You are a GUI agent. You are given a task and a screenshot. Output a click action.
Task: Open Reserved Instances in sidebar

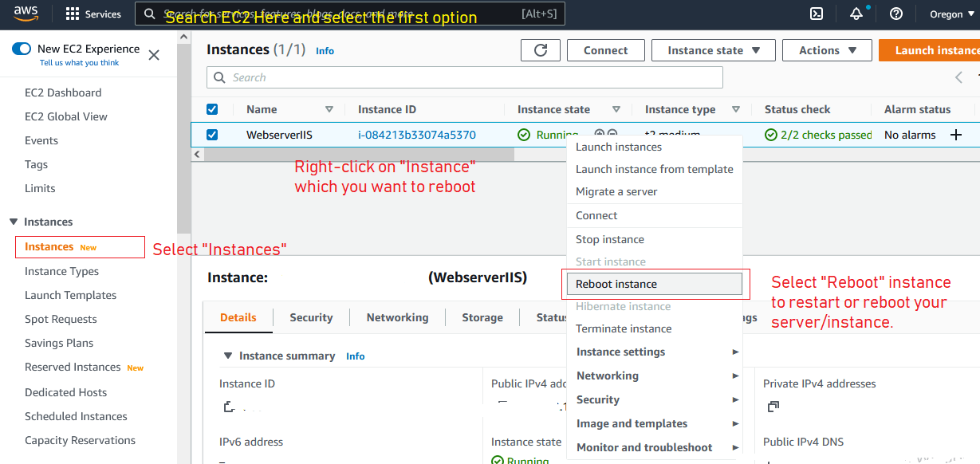[x=73, y=367]
